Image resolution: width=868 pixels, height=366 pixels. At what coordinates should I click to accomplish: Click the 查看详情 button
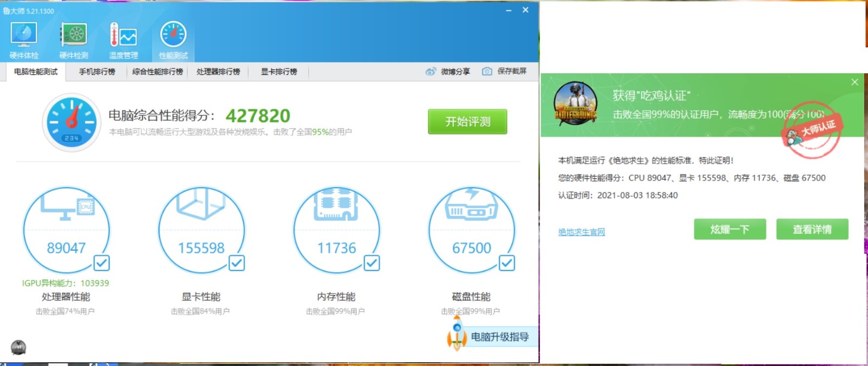coord(812,229)
